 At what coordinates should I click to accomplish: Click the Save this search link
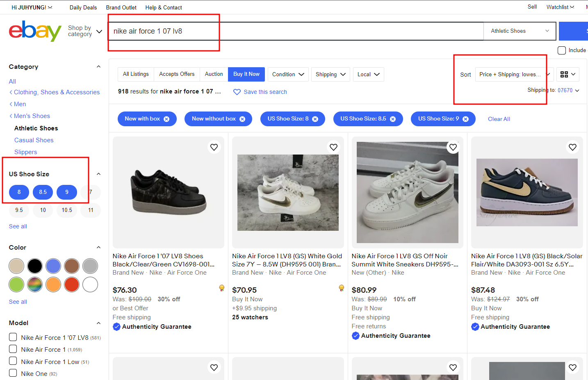pyautogui.click(x=265, y=92)
